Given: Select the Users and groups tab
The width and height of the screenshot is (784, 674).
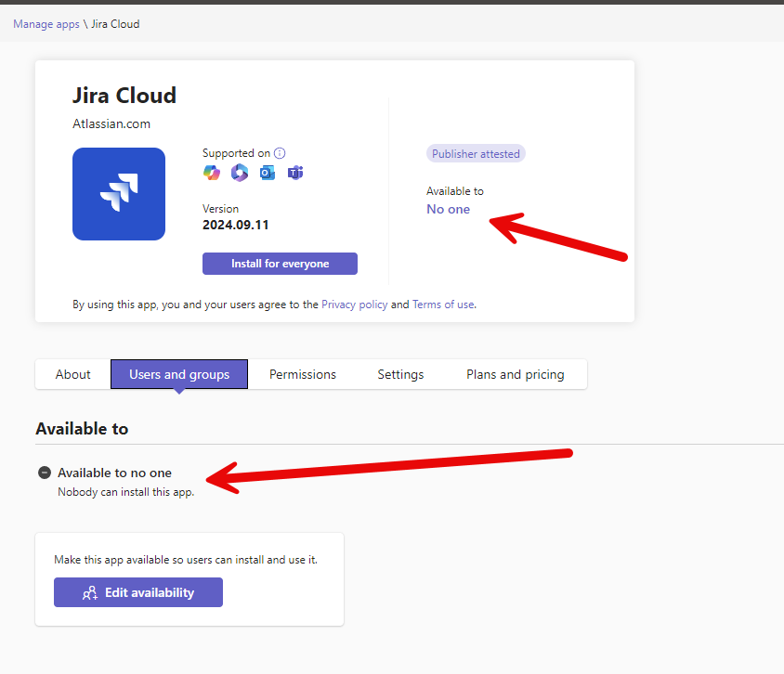Looking at the screenshot, I should coord(178,374).
